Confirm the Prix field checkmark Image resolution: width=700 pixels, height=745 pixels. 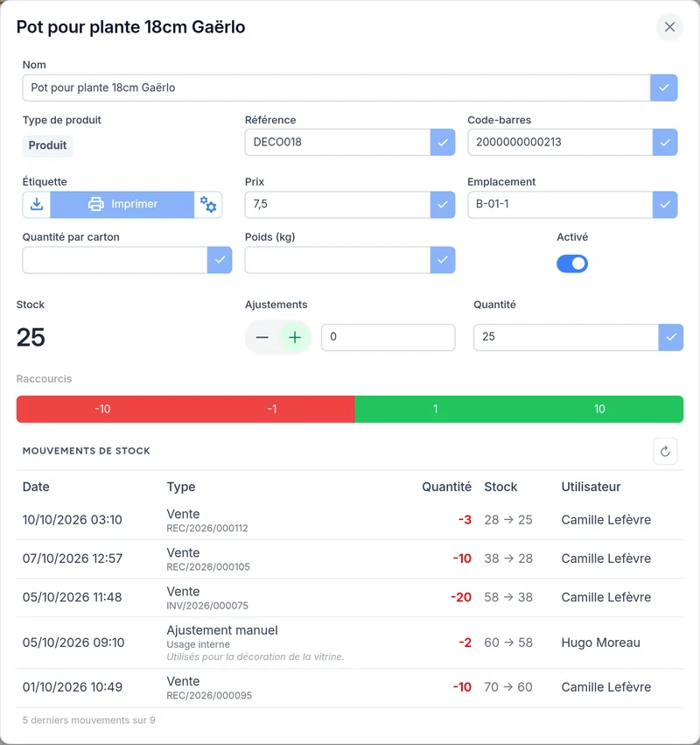tap(443, 205)
